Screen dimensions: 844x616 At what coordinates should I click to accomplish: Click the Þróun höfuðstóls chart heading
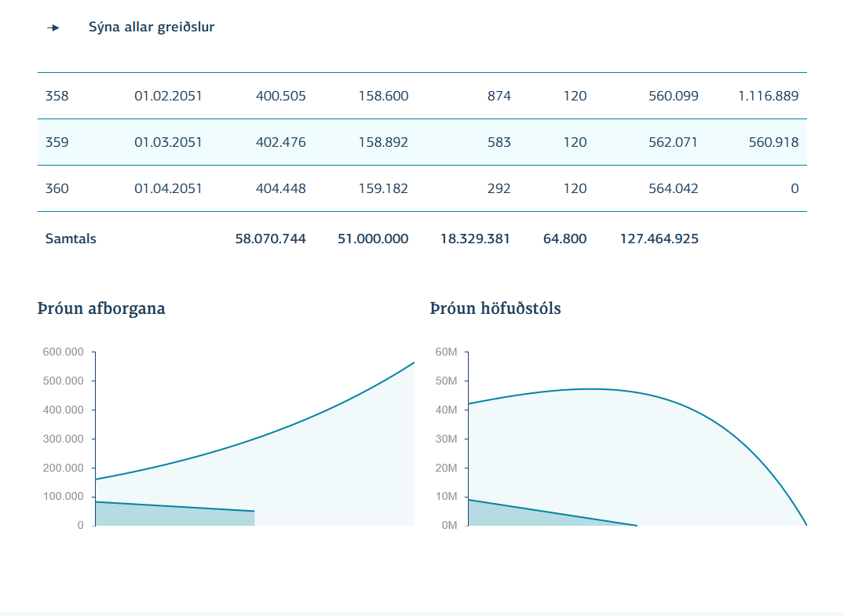tap(495, 308)
